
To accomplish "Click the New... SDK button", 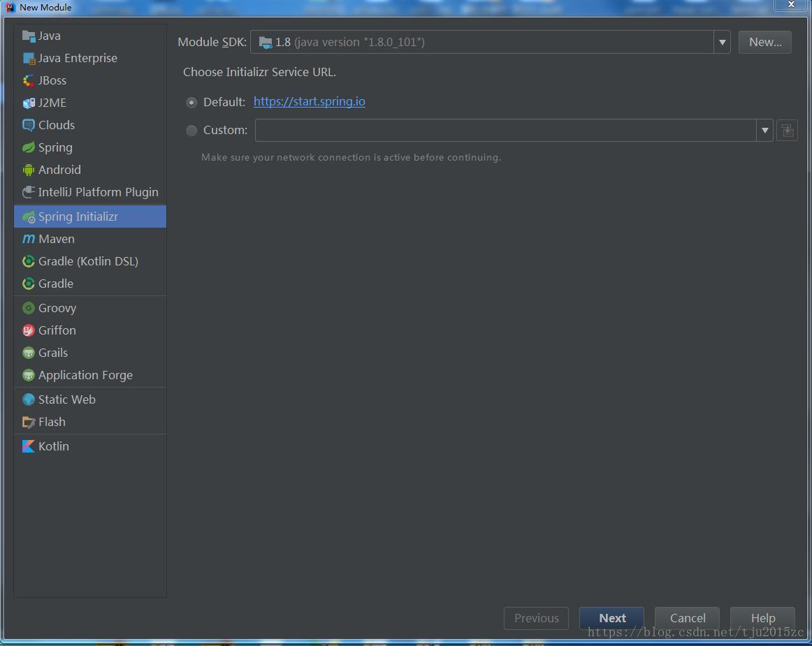I will tap(765, 42).
